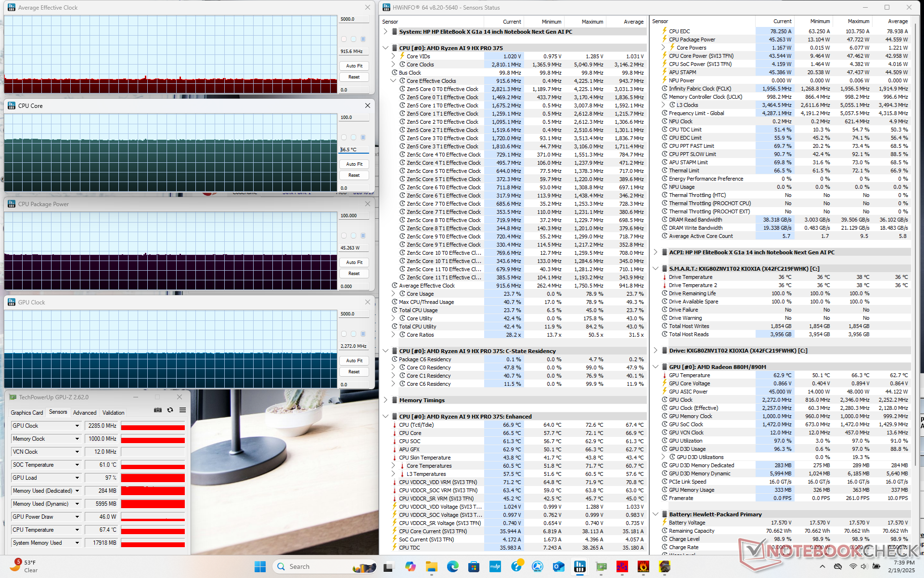Click the GPU-Z screenshot camera icon
The image size is (924, 578).
click(x=157, y=410)
